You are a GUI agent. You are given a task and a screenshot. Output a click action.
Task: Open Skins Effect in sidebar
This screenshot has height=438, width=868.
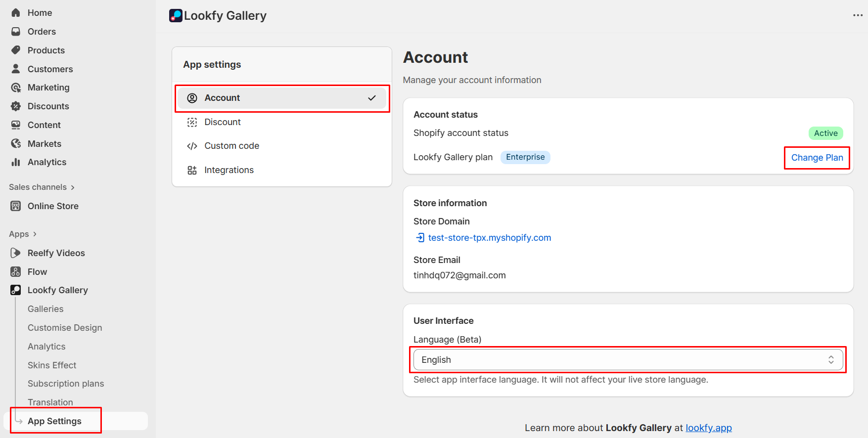pos(52,365)
